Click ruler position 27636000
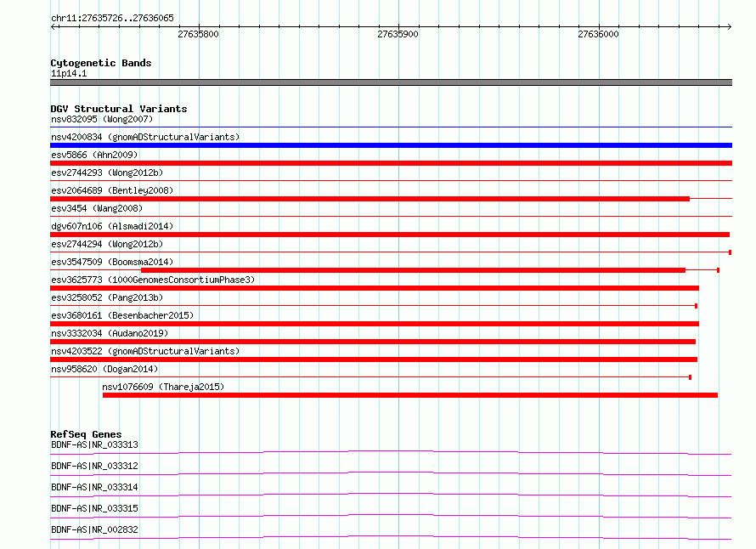Viewport: 756px width, 549px height. 598,34
